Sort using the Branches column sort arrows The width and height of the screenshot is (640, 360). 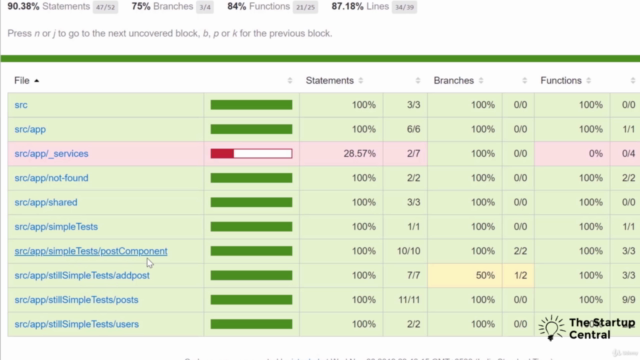tap(481, 81)
